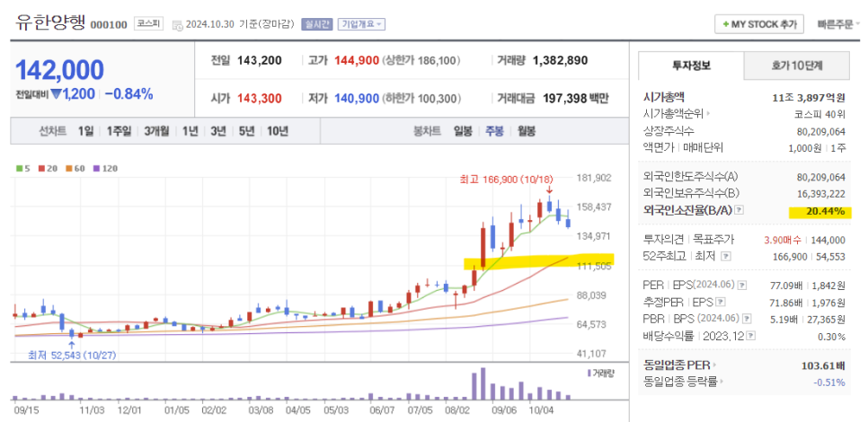Screen dimensions: 868x422
Task: Click the down-triangle icon beside 1,200
Action: click(56, 94)
